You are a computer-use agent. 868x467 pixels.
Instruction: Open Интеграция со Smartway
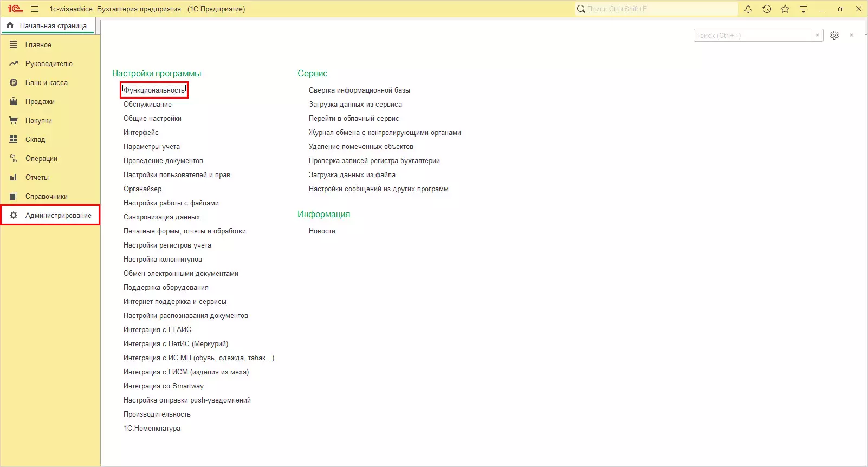point(164,386)
